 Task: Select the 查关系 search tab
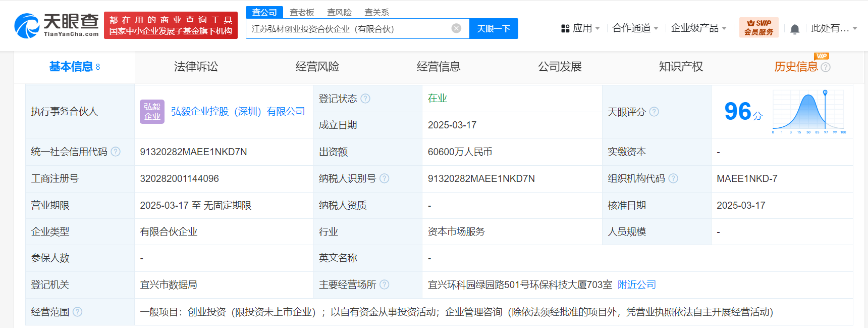(x=376, y=12)
